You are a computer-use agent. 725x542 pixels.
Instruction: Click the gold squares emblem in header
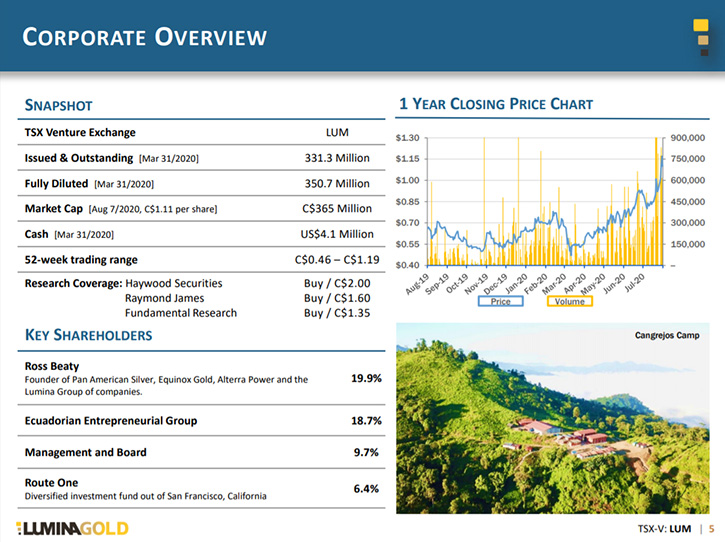click(x=701, y=38)
